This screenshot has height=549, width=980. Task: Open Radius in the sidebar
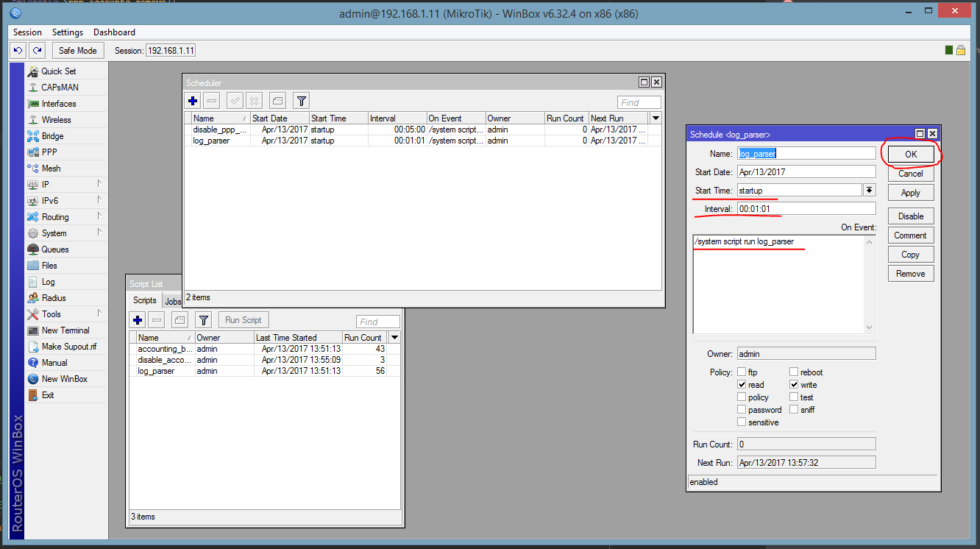(x=53, y=298)
